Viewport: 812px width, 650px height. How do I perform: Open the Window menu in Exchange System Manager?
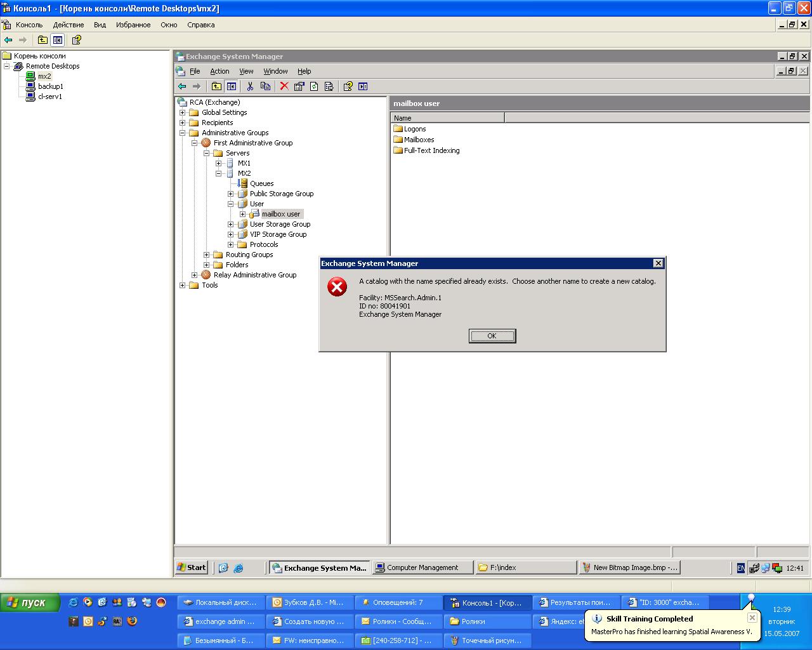(275, 71)
